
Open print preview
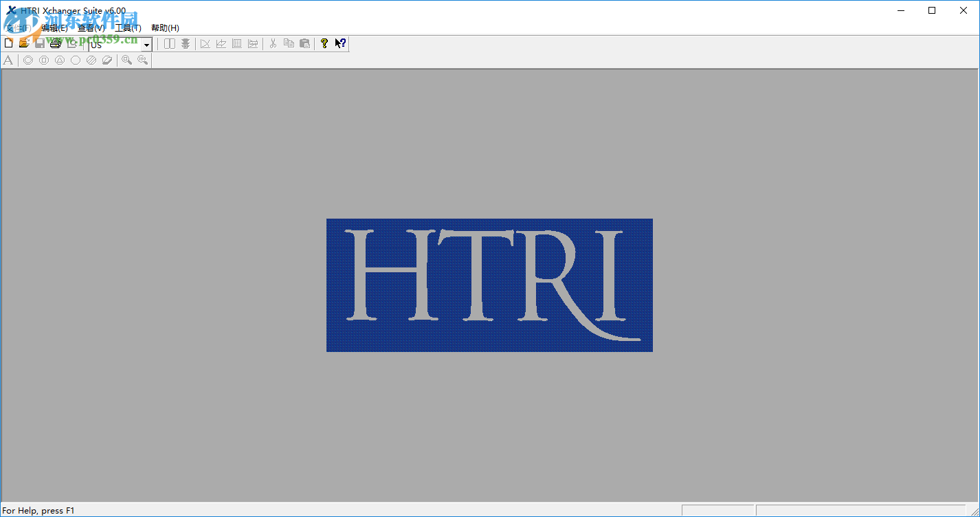click(70, 43)
